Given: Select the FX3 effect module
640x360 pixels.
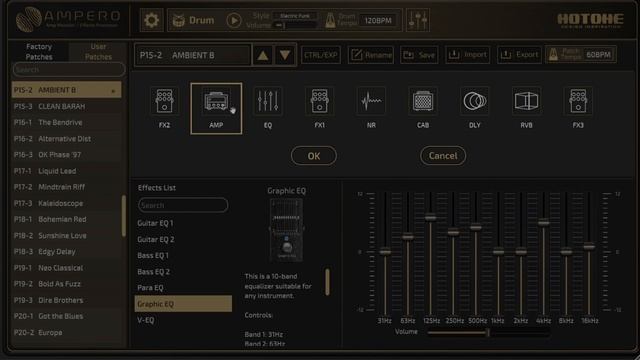Looking at the screenshot, I should 578,108.
